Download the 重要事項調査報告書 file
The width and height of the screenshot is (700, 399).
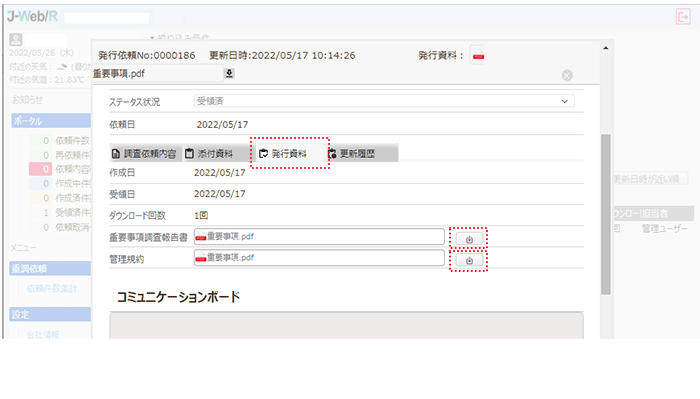[x=469, y=239]
